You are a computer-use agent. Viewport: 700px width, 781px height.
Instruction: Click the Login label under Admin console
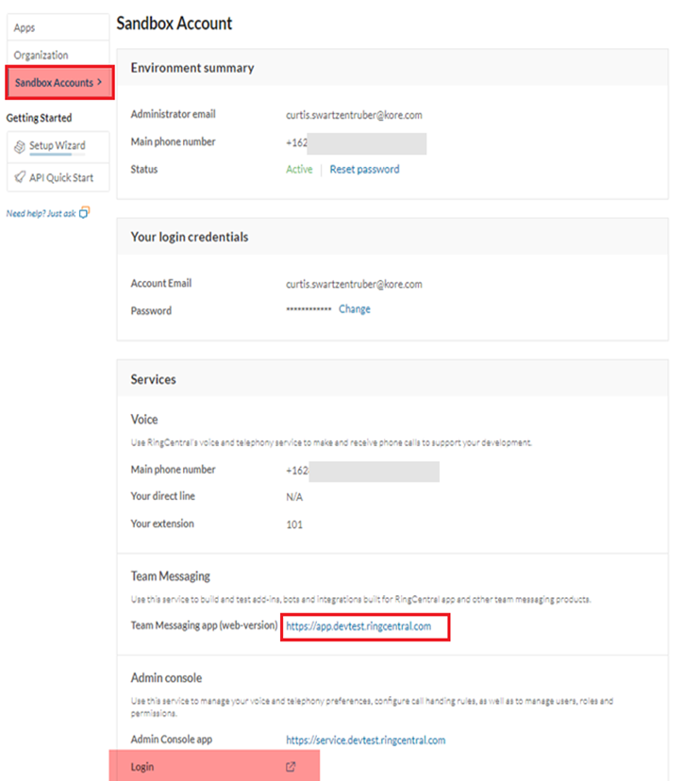pos(144,767)
